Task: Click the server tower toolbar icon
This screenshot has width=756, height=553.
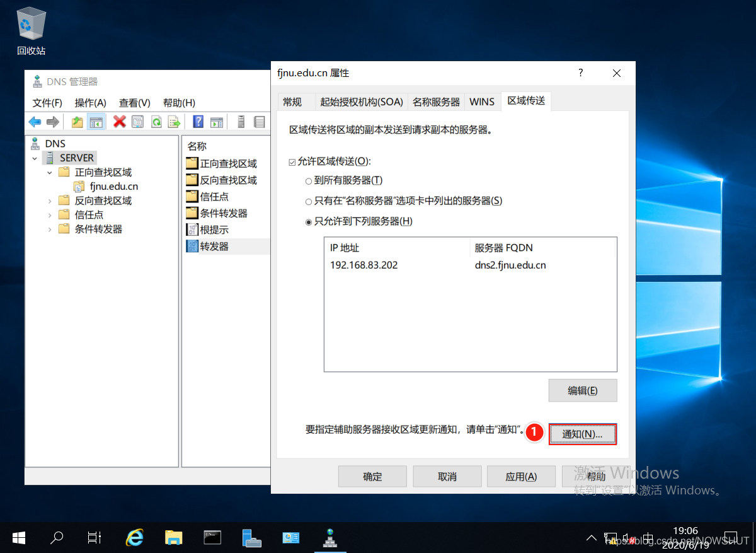Action: tap(241, 122)
